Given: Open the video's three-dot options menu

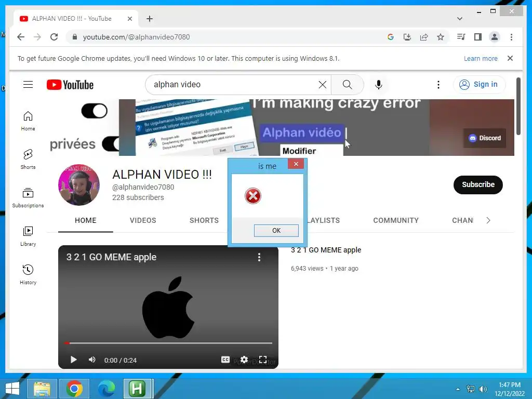Looking at the screenshot, I should click(x=259, y=257).
